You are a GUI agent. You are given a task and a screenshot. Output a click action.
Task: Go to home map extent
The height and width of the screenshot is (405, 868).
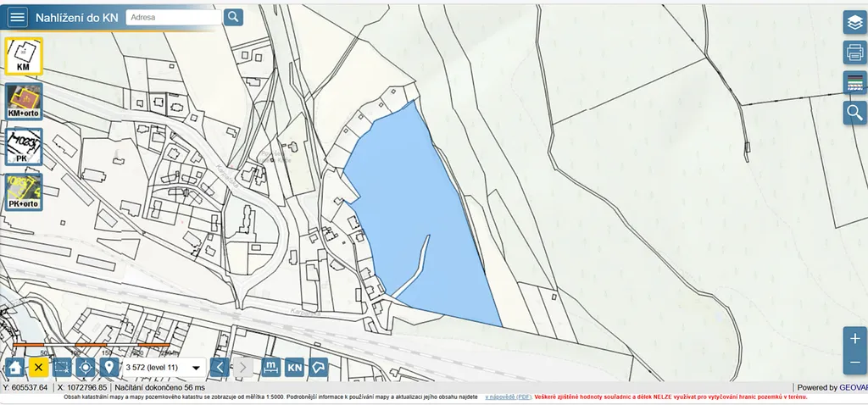tap(14, 367)
